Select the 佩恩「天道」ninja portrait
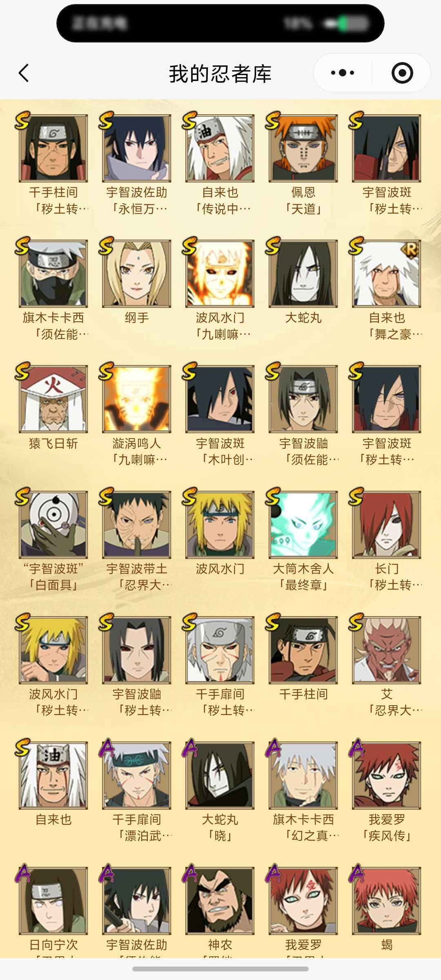This screenshot has height=980, width=441. tap(303, 148)
